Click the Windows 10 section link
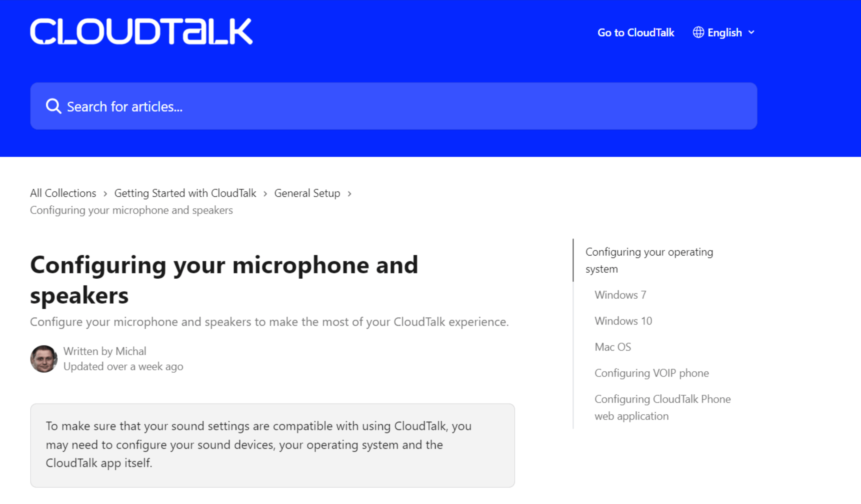This screenshot has width=861, height=504. click(623, 320)
